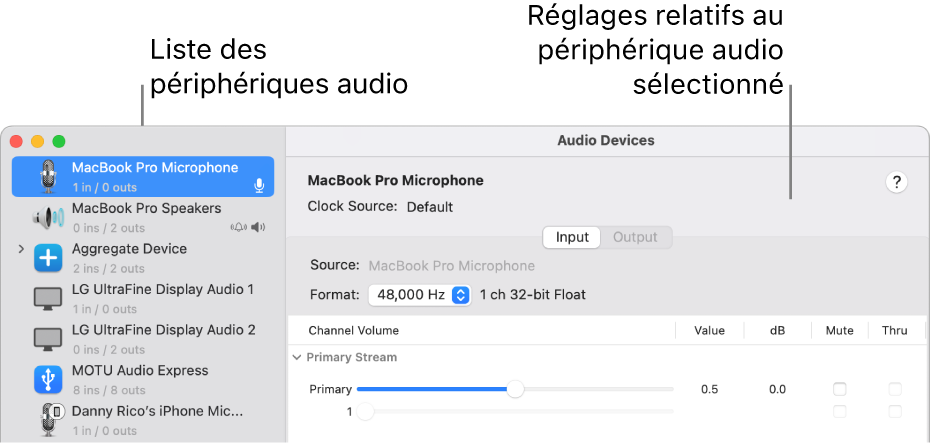Open help with the question mark button
This screenshot has width=931, height=444.
click(897, 182)
